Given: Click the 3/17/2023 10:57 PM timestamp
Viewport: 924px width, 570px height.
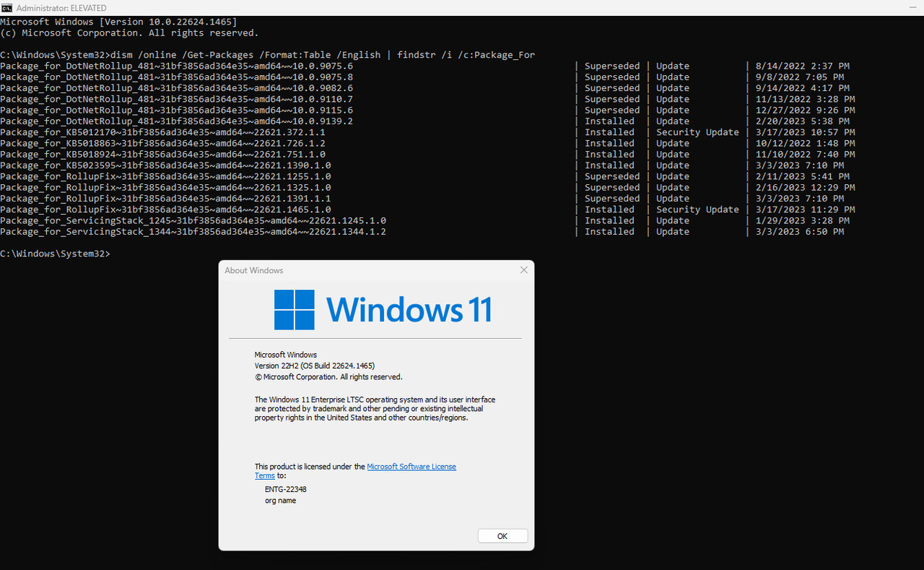Looking at the screenshot, I should pos(806,132).
